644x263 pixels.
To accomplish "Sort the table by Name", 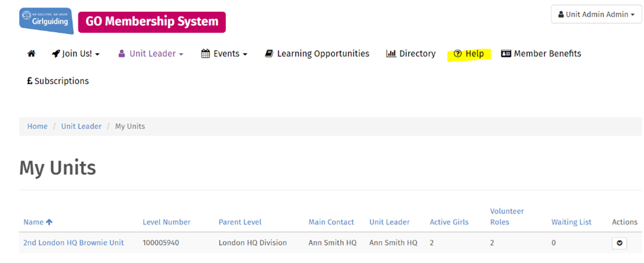I will pos(38,222).
